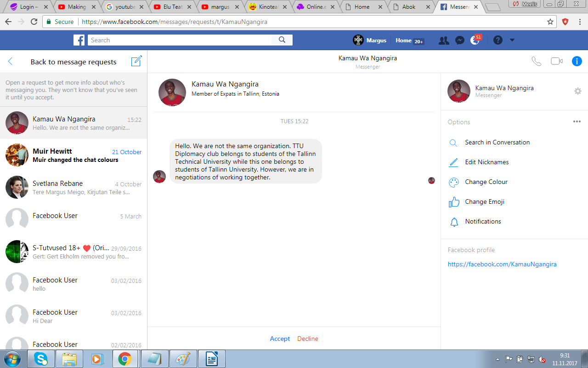
Task: Select Kamau Wa Ngangira conversation in list
Action: click(73, 123)
